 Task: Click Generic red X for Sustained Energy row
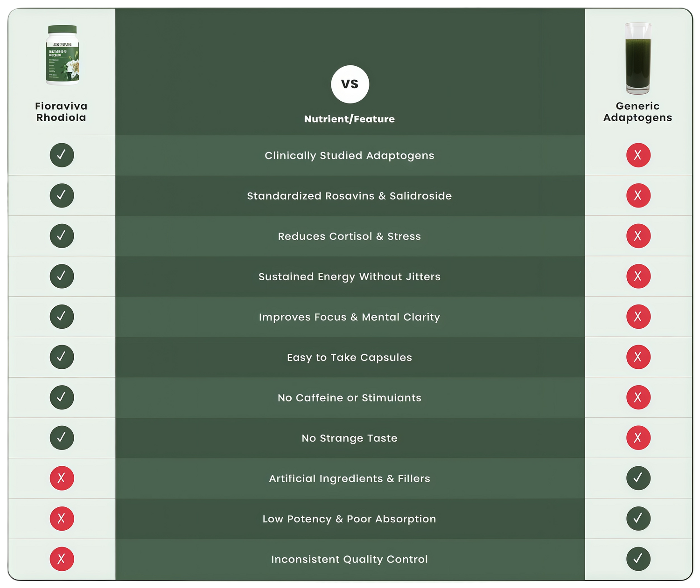pos(638,276)
